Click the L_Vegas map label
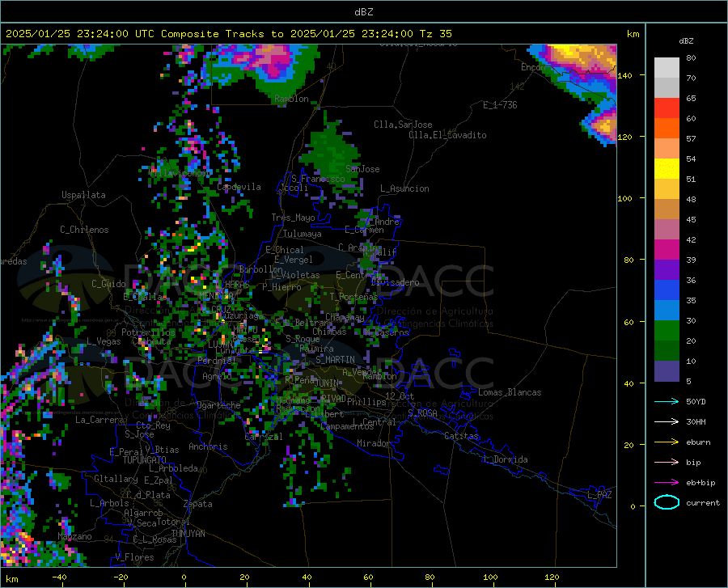Viewport: 728px width, 588px height. 104,341
